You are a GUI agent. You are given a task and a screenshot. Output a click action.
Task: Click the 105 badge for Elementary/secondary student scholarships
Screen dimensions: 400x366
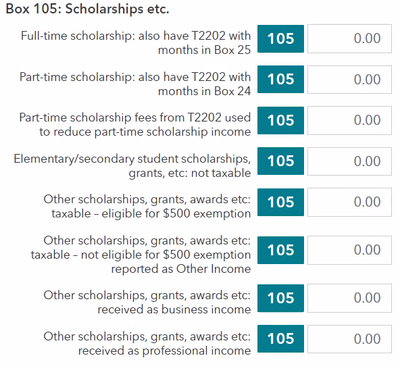281,161
